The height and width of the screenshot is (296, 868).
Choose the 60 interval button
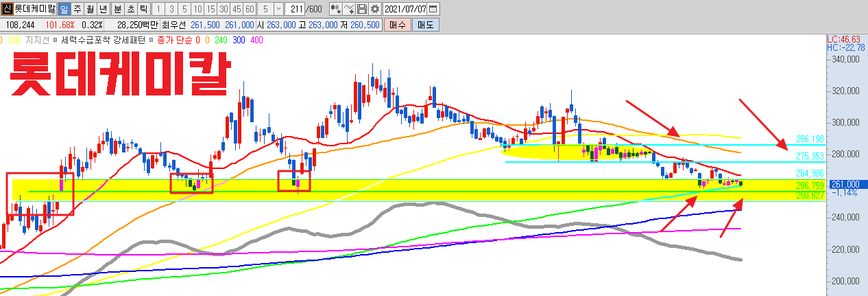[x=250, y=9]
